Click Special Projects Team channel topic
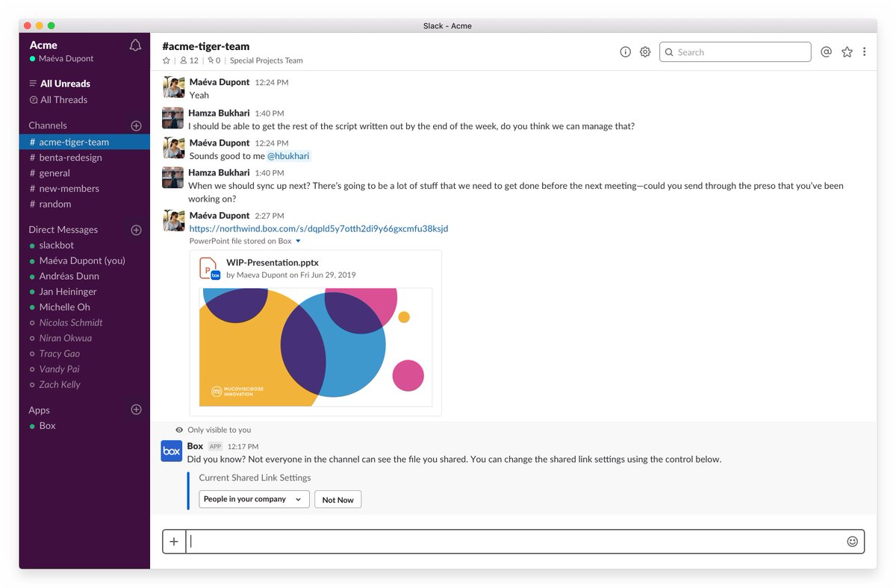Image resolution: width=896 pixels, height=588 pixels. (x=267, y=60)
